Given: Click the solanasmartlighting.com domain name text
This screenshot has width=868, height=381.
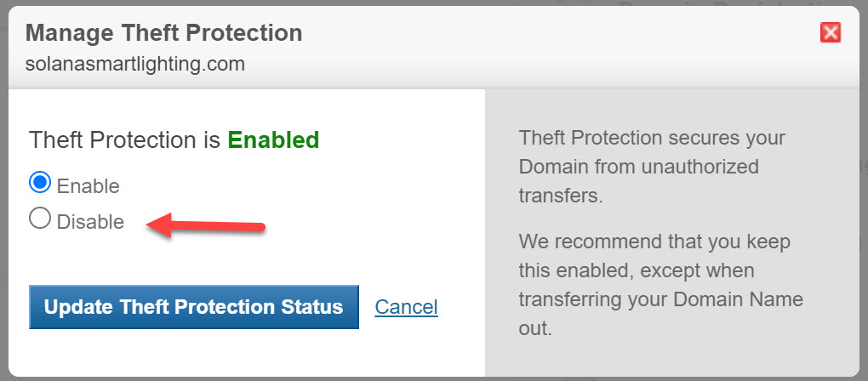Looking at the screenshot, I should tap(135, 64).
